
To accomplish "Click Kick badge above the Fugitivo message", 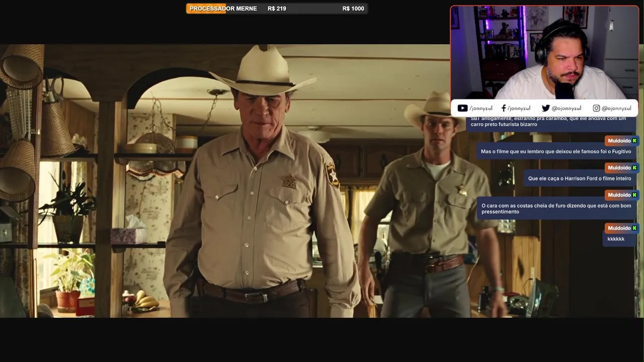I will click(634, 141).
